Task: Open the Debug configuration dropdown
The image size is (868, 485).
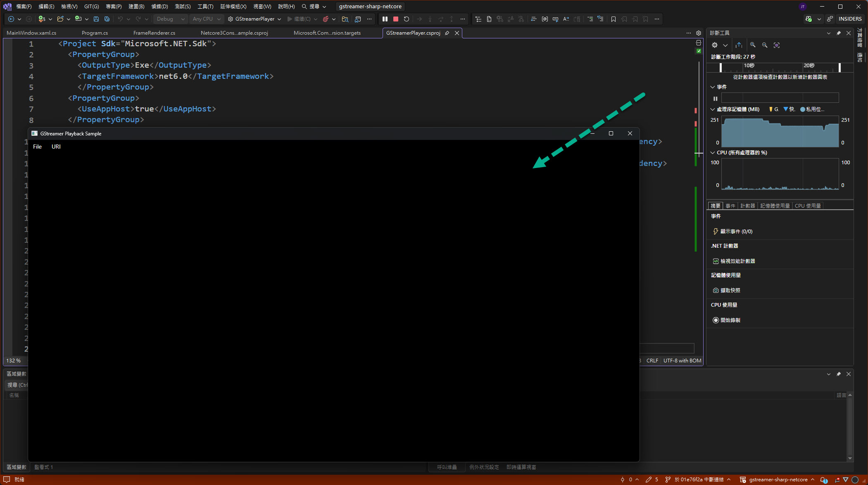Action: coord(171,19)
